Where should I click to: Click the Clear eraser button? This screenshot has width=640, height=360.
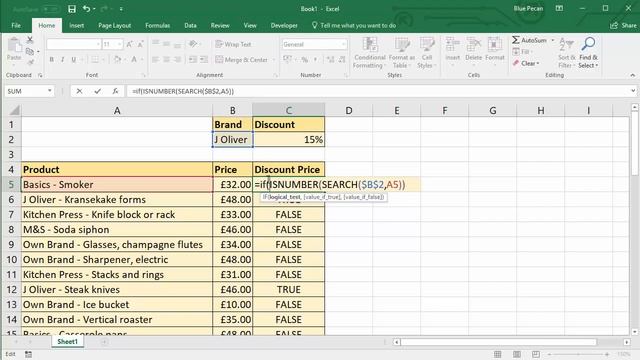526,63
